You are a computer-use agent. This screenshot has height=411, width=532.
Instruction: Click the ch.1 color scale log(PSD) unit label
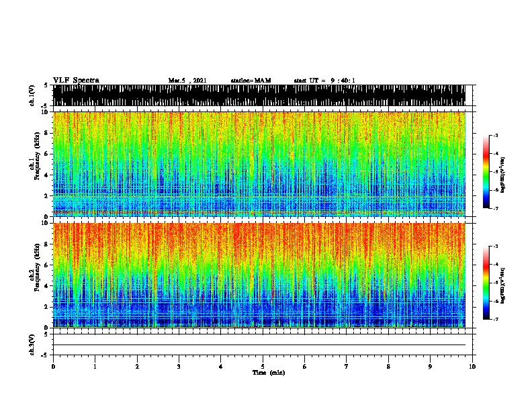(x=502, y=175)
